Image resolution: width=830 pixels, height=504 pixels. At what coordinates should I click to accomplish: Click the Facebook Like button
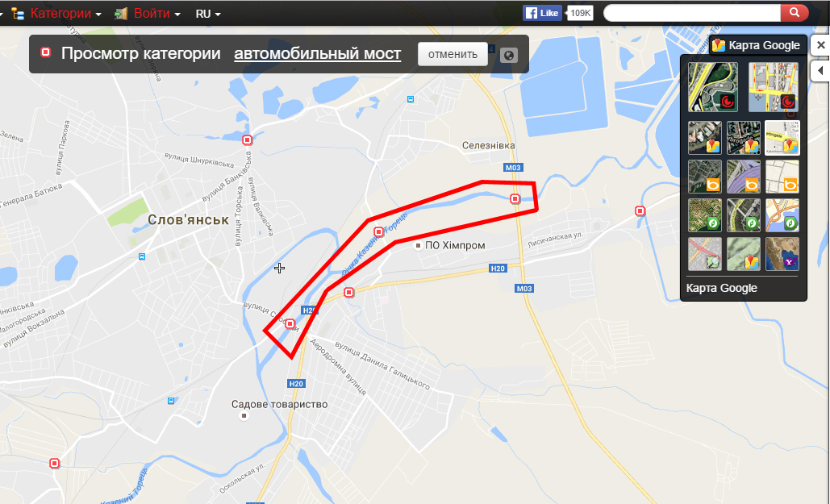543,13
